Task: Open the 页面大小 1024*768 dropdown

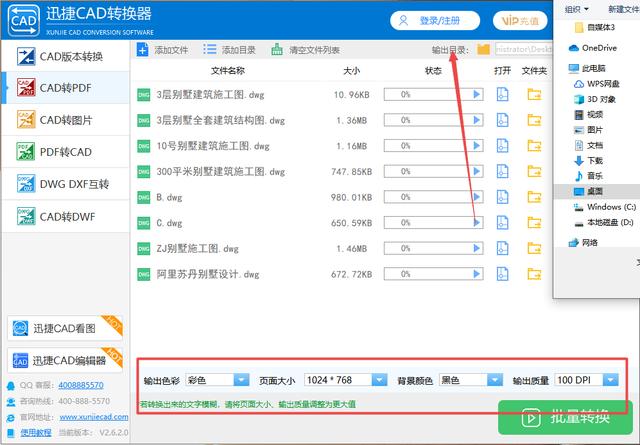Action: 379,380
